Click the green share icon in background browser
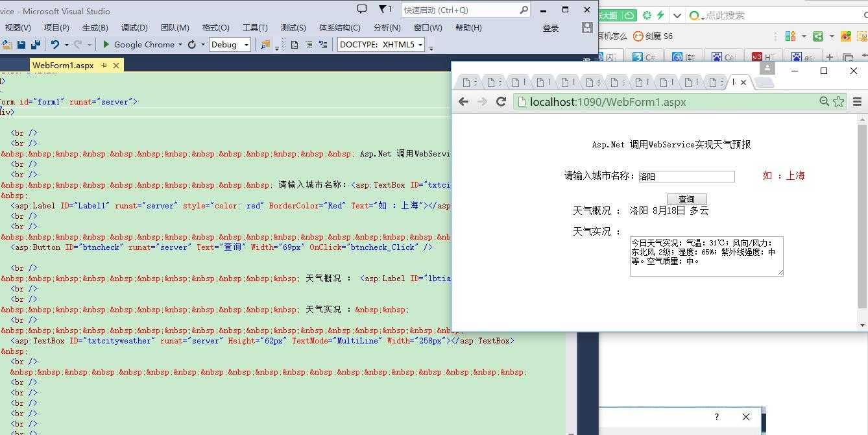This screenshot has height=435, width=868. [819, 36]
